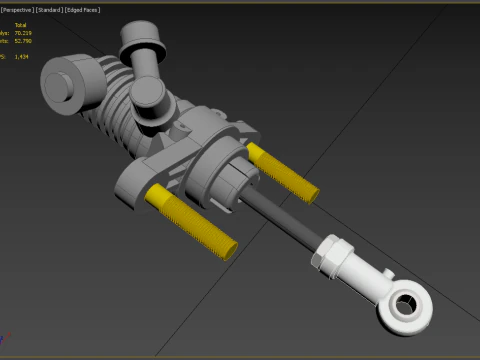Click the vertex count value 52,790
The image size is (480, 360).
(x=23, y=41)
